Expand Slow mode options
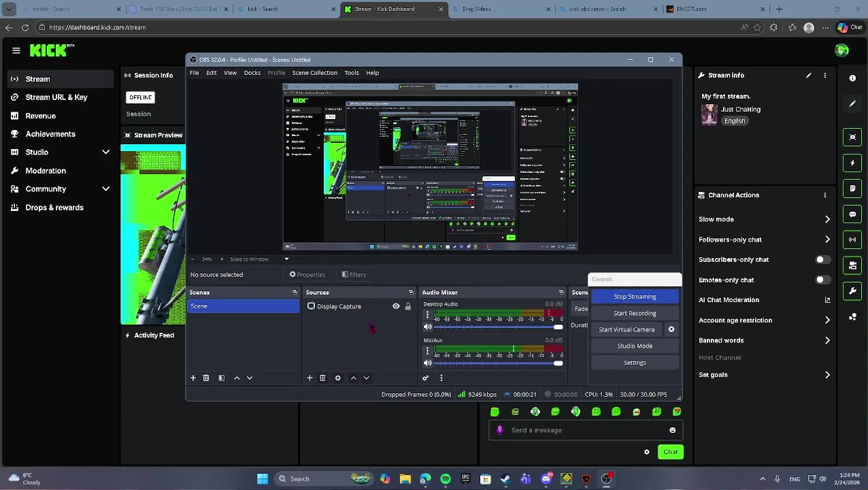Screen dimensions: 868x490 click(827, 220)
